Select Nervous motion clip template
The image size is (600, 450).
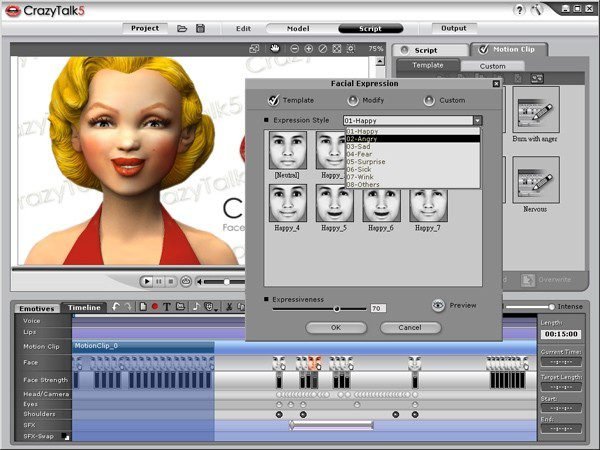click(x=536, y=180)
